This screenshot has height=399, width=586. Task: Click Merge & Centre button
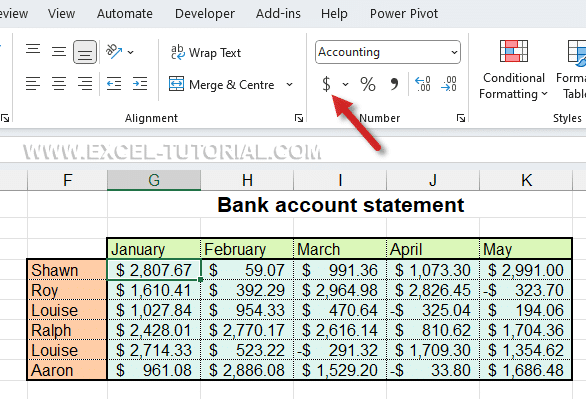click(222, 84)
